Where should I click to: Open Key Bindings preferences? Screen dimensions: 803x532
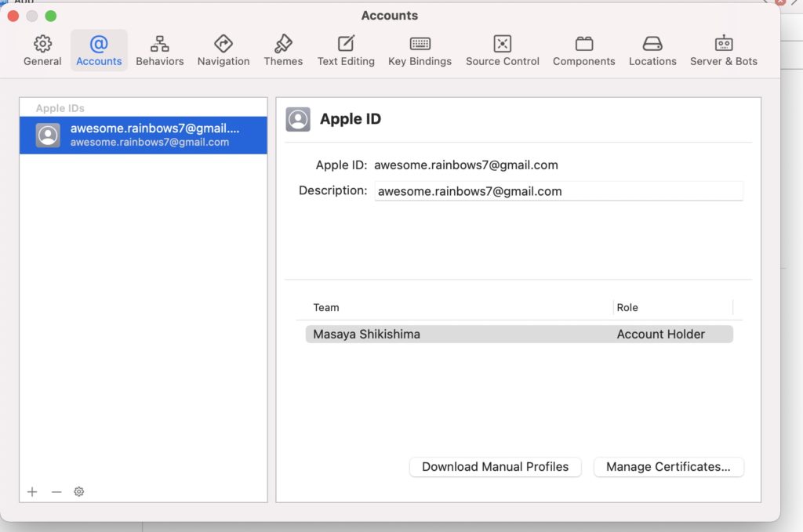420,51
